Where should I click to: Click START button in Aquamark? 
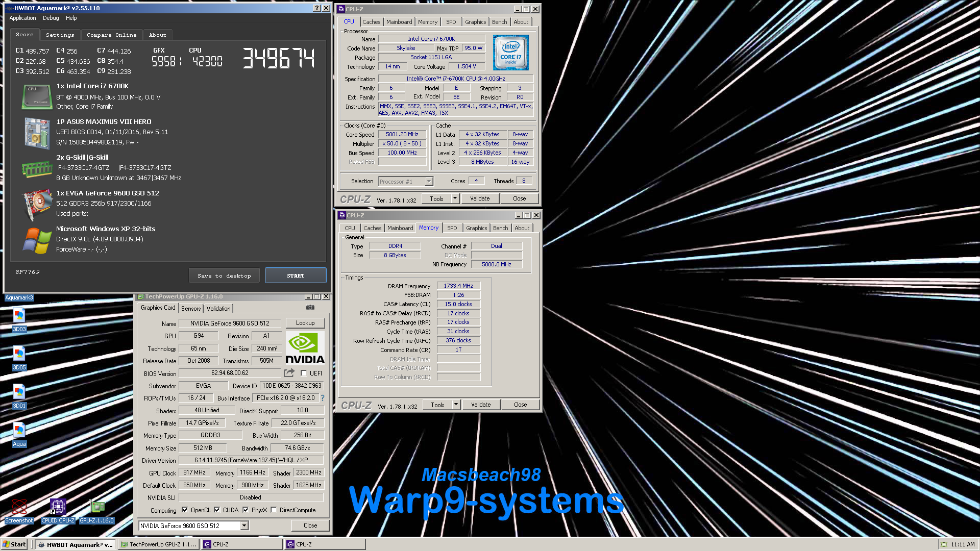pyautogui.click(x=296, y=275)
